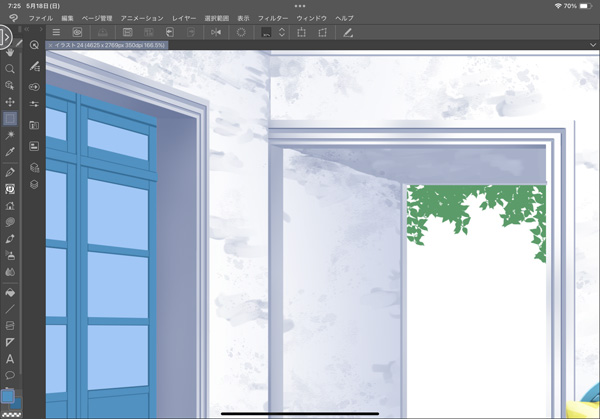Select the Fill bucket tool
The width and height of the screenshot is (600, 419).
tap(10, 293)
